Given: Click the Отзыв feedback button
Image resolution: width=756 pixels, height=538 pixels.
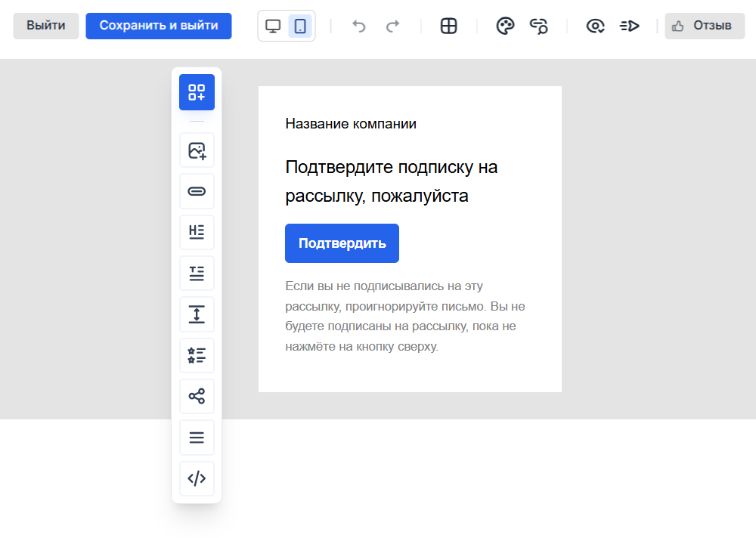Looking at the screenshot, I should 705,26.
